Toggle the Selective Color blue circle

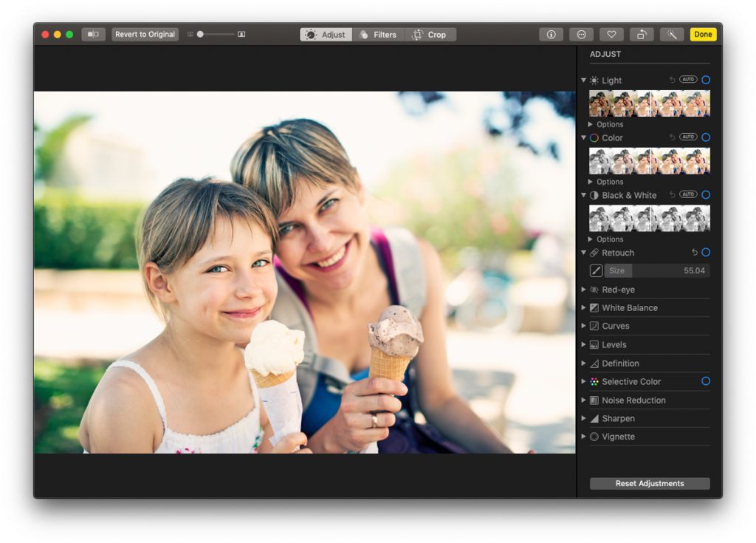pos(706,381)
